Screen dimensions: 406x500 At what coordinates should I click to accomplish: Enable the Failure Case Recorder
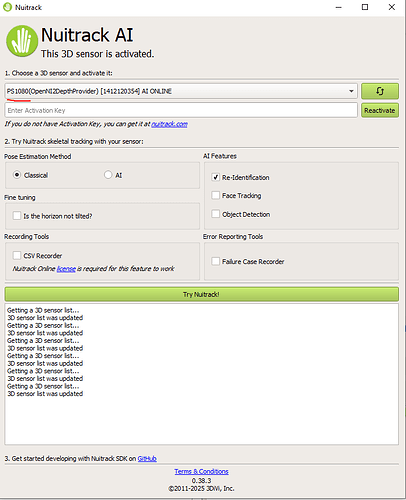pyautogui.click(x=216, y=261)
